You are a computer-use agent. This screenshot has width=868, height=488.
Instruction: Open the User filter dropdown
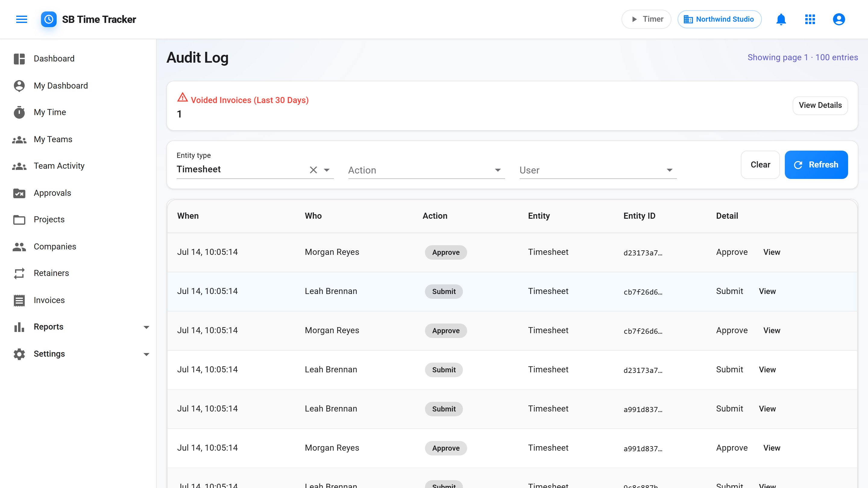pos(598,170)
